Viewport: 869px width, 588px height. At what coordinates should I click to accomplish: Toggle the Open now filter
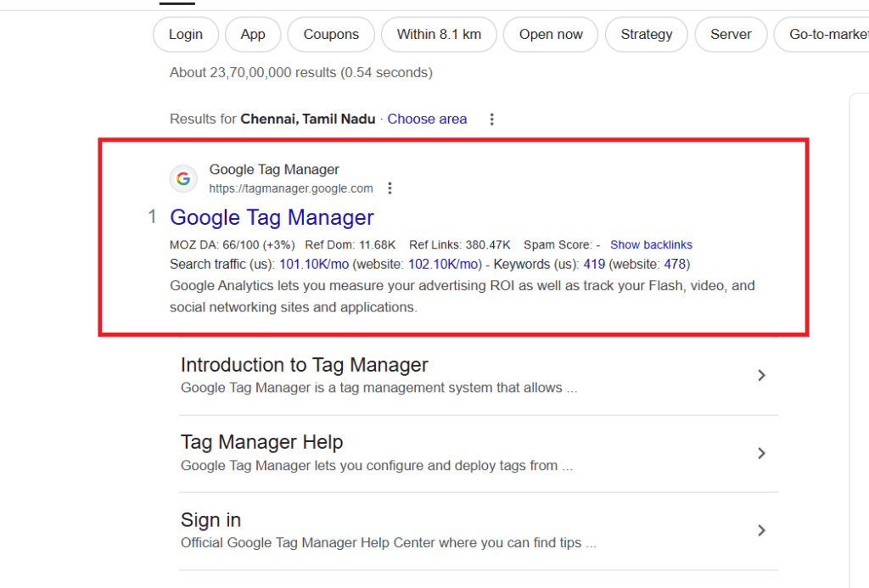click(550, 34)
